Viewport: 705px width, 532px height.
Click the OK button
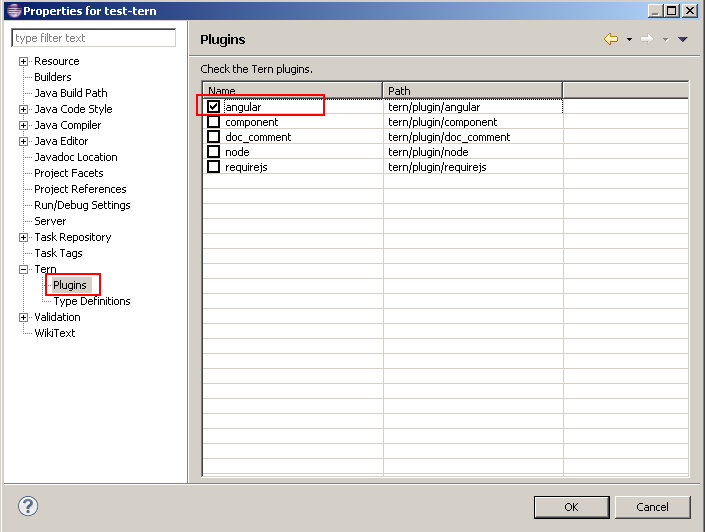571,507
